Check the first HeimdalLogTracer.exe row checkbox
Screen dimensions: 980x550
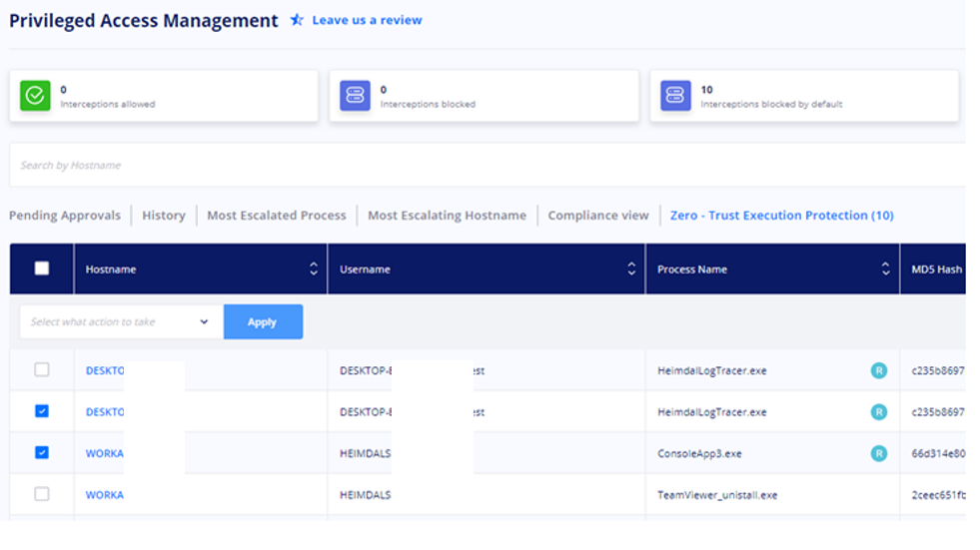pos(42,369)
